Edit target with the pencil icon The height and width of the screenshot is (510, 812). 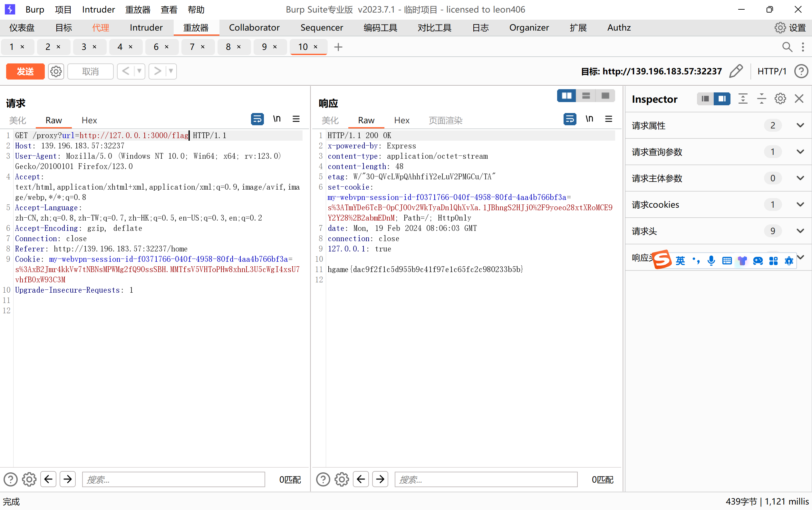736,71
